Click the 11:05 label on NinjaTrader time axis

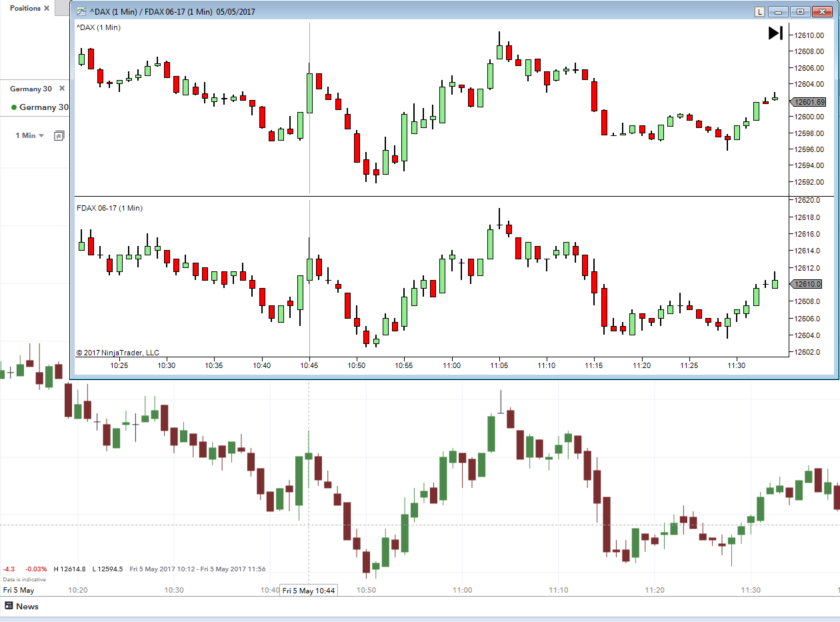(x=499, y=365)
